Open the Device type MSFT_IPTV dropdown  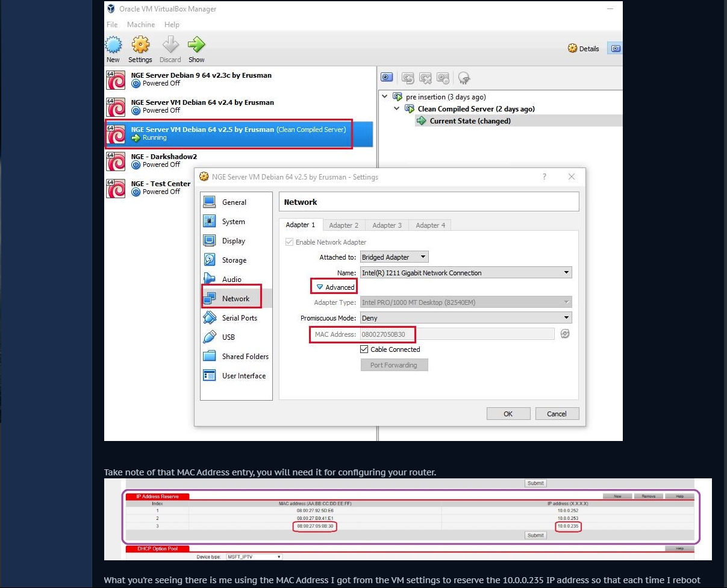[254, 557]
